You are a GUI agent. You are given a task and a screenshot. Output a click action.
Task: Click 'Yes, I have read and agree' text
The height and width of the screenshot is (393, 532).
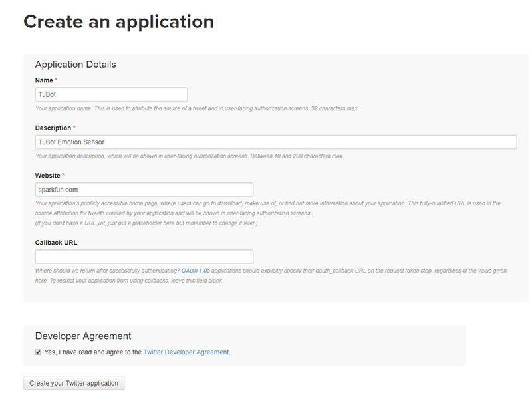(93, 352)
